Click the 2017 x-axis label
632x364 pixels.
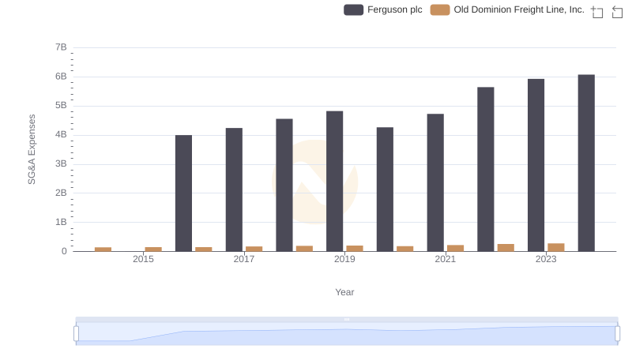click(244, 259)
